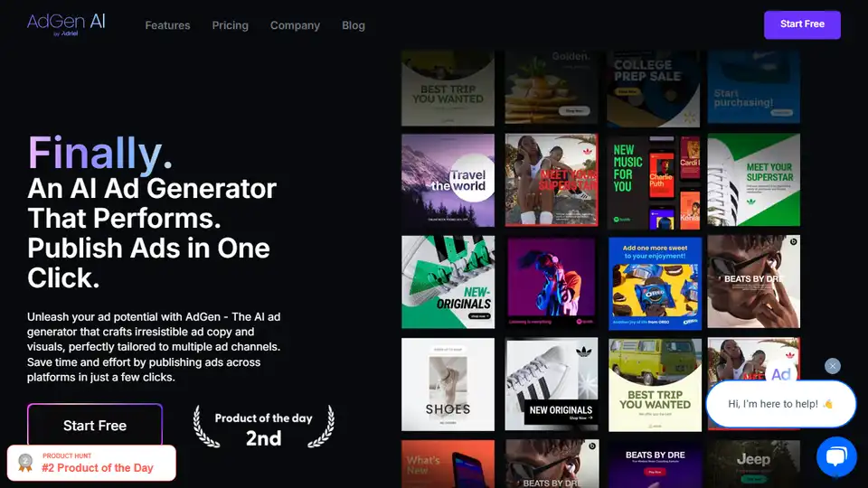
Task: Select the green Meet Your Superstar ad
Action: [x=753, y=180]
